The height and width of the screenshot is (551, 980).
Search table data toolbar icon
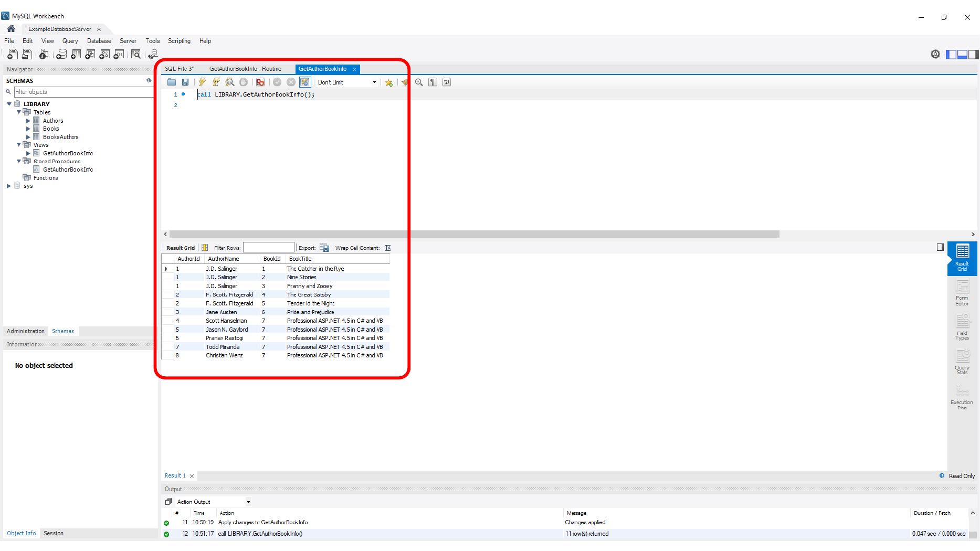pyautogui.click(x=136, y=54)
